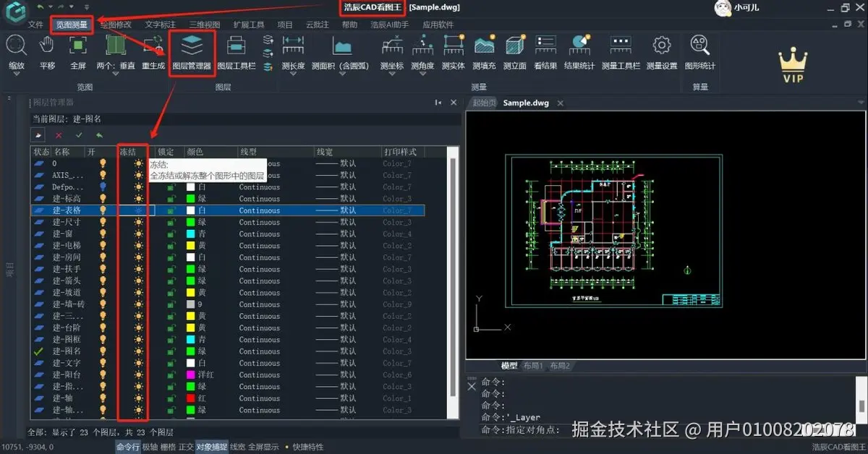This screenshot has height=454, width=868.
Task: Click the 命令行 status bar button
Action: (x=127, y=447)
